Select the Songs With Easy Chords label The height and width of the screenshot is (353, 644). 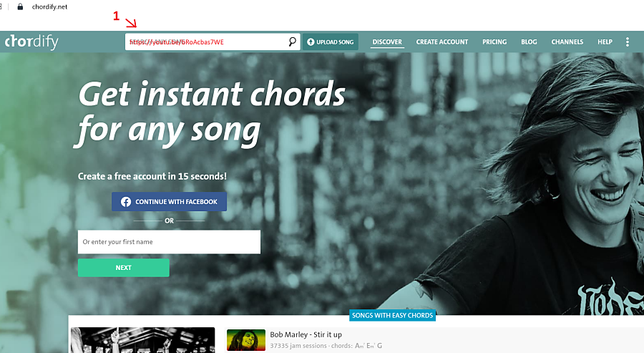[392, 315]
